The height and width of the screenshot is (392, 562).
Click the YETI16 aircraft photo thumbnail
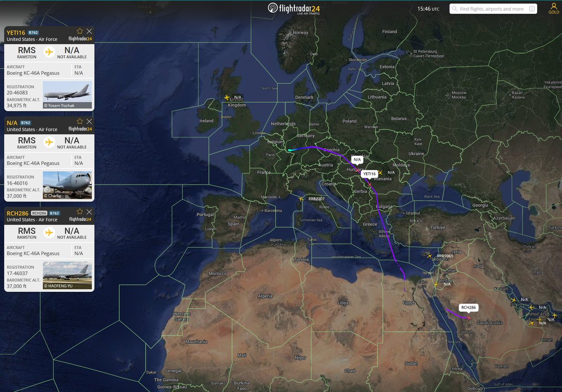[x=67, y=95]
